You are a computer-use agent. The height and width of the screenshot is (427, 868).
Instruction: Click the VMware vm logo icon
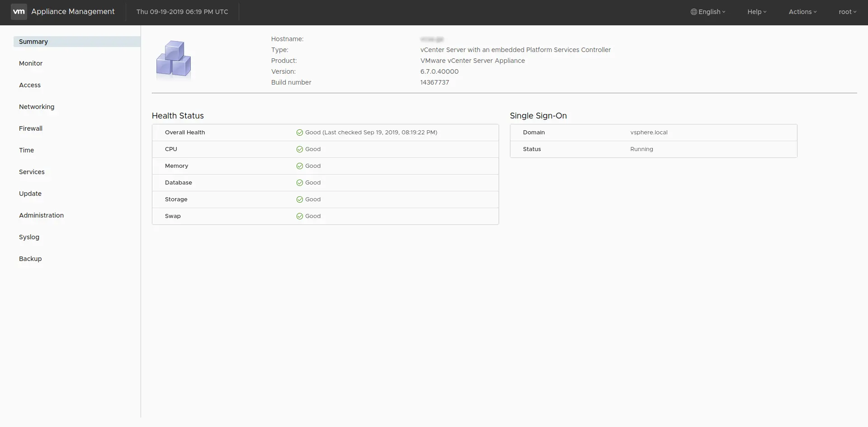(19, 12)
